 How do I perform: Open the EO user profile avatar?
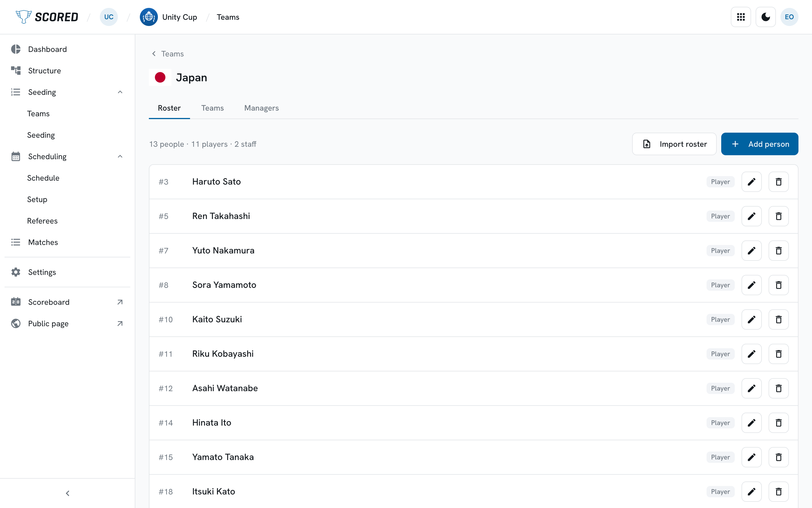coord(789,17)
